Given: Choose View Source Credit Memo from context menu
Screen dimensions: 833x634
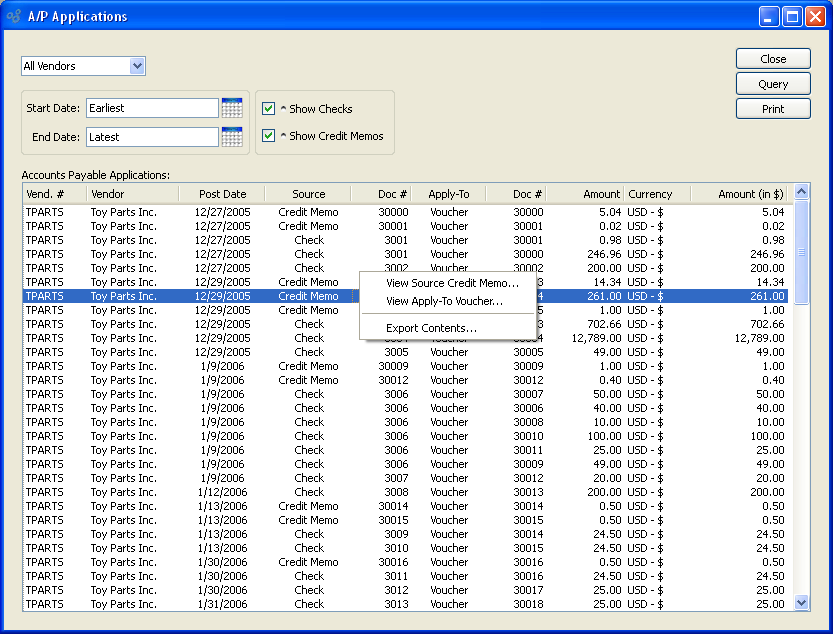Looking at the screenshot, I should click(452, 283).
